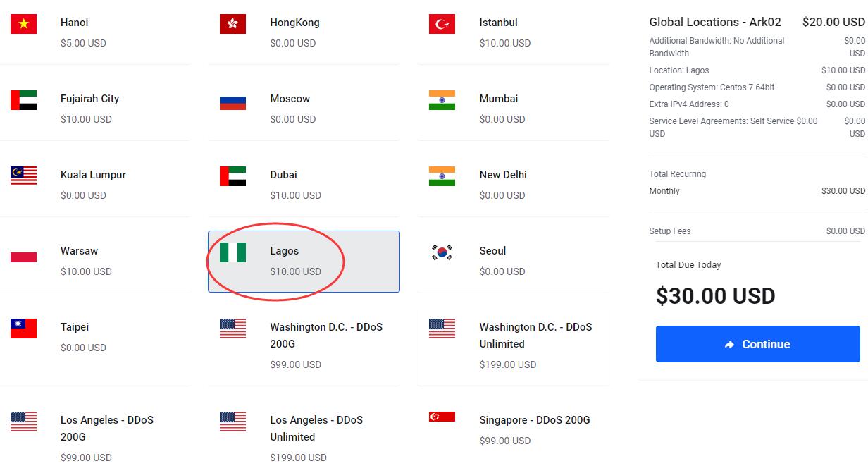Click the arrow icon inside Continue button

pyautogui.click(x=730, y=345)
